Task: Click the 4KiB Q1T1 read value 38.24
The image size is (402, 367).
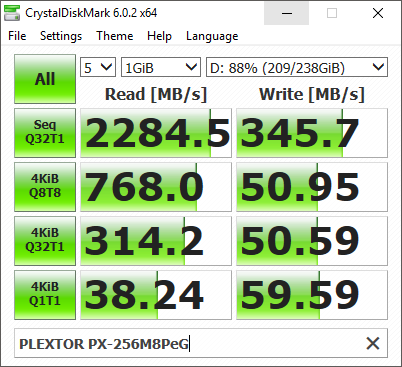Action: (x=156, y=295)
